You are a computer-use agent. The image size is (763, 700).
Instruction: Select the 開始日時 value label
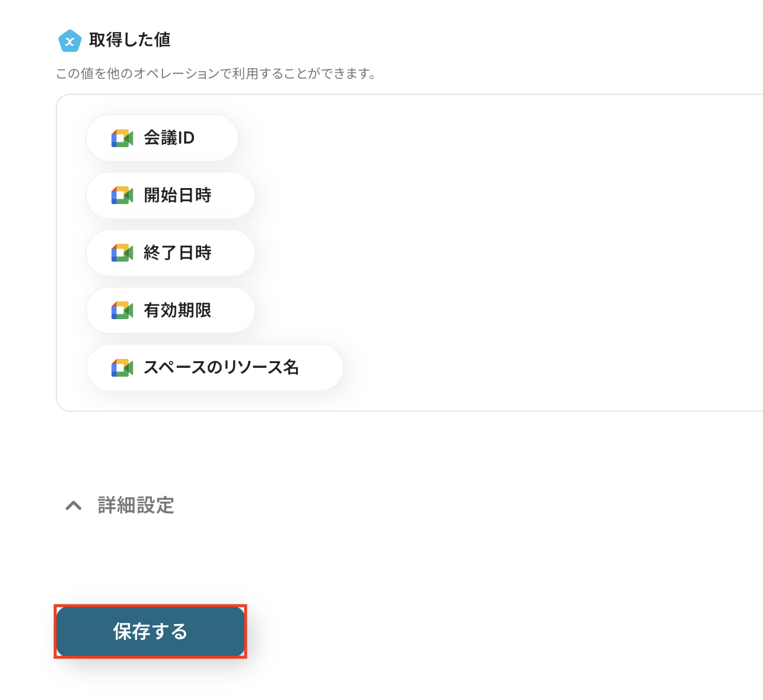[177, 196]
